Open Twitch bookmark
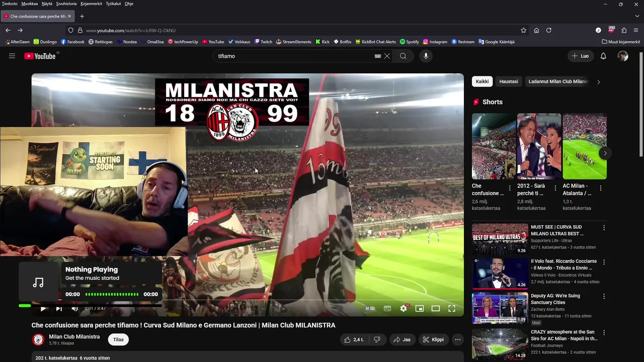This screenshot has height=362, width=644. pos(263,42)
